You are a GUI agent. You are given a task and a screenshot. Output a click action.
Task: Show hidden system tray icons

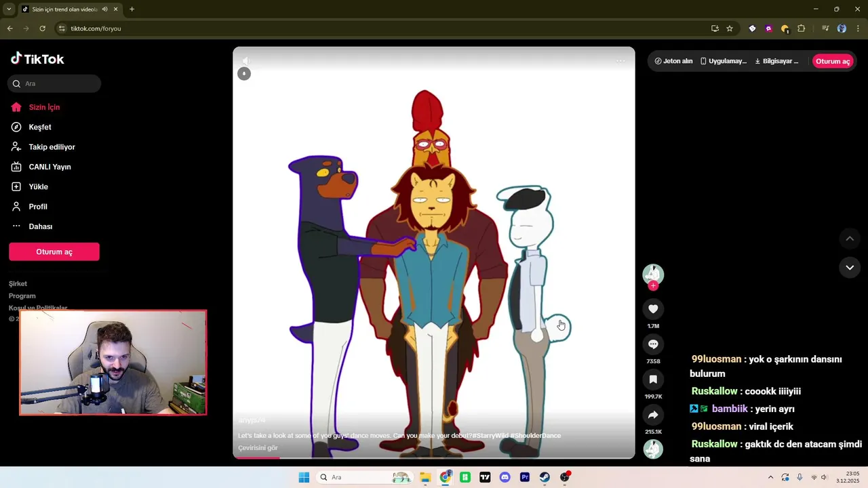(x=770, y=477)
